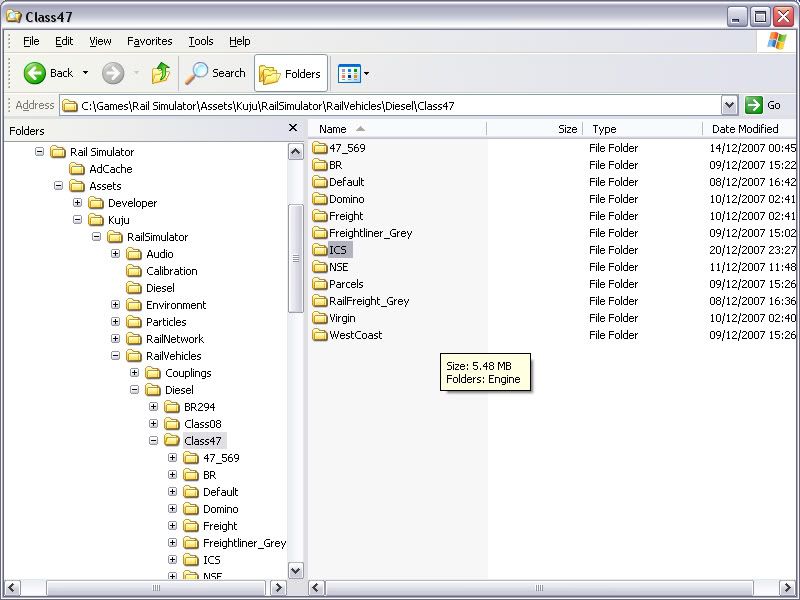Open the Edit menu
The height and width of the screenshot is (600, 800).
[64, 41]
